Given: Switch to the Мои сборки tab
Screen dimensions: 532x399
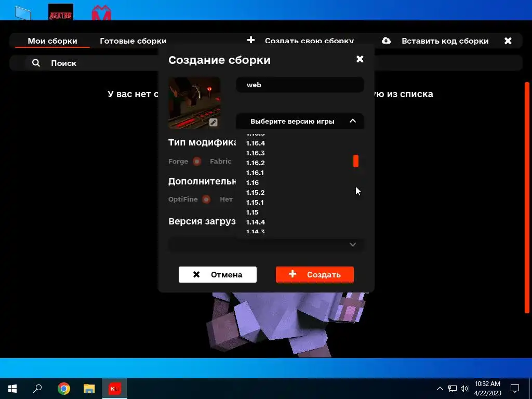Looking at the screenshot, I should pyautogui.click(x=52, y=41).
